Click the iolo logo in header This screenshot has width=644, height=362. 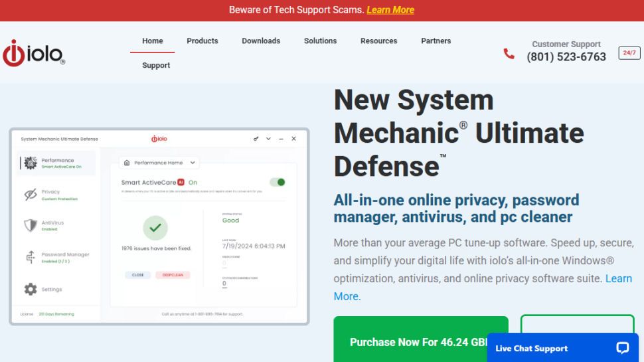click(x=34, y=53)
